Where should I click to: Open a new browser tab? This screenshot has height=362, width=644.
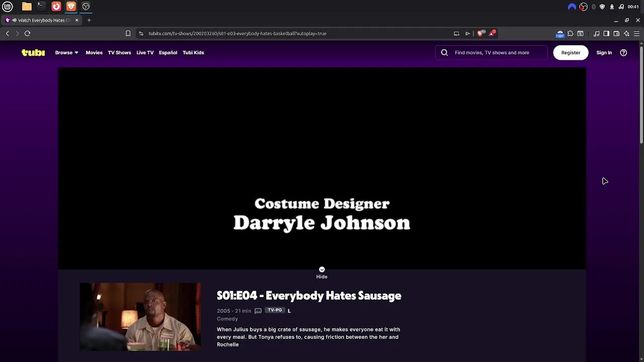pos(89,20)
